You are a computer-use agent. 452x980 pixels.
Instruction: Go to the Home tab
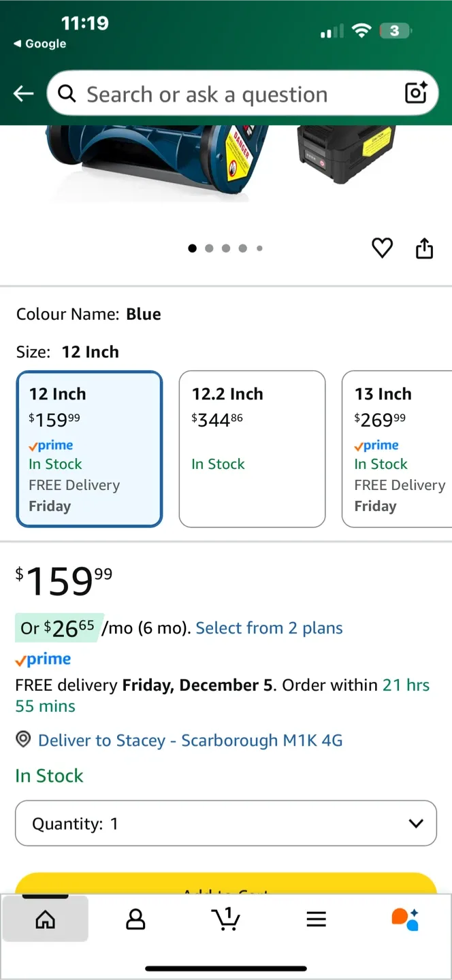click(x=45, y=919)
